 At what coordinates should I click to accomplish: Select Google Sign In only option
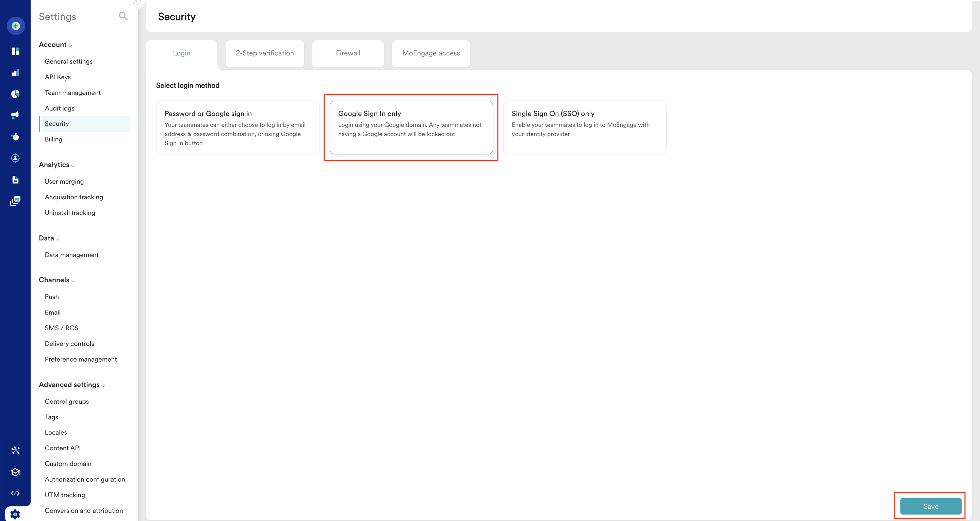click(411, 128)
